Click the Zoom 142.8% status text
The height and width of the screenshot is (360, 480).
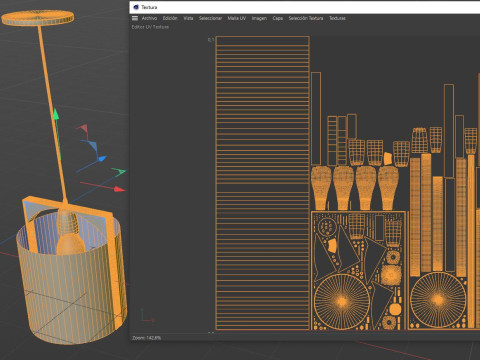147,338
